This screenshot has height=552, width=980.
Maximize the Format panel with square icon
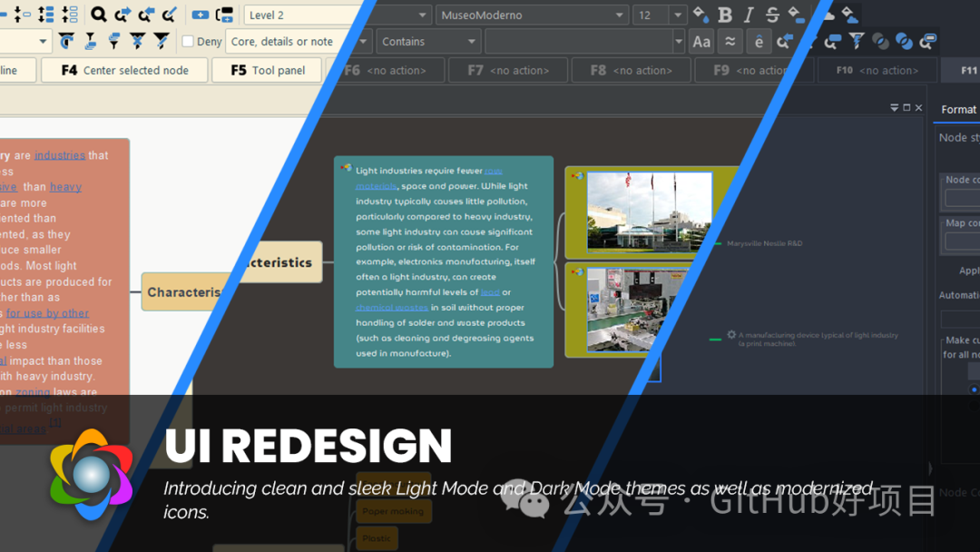tap(906, 107)
